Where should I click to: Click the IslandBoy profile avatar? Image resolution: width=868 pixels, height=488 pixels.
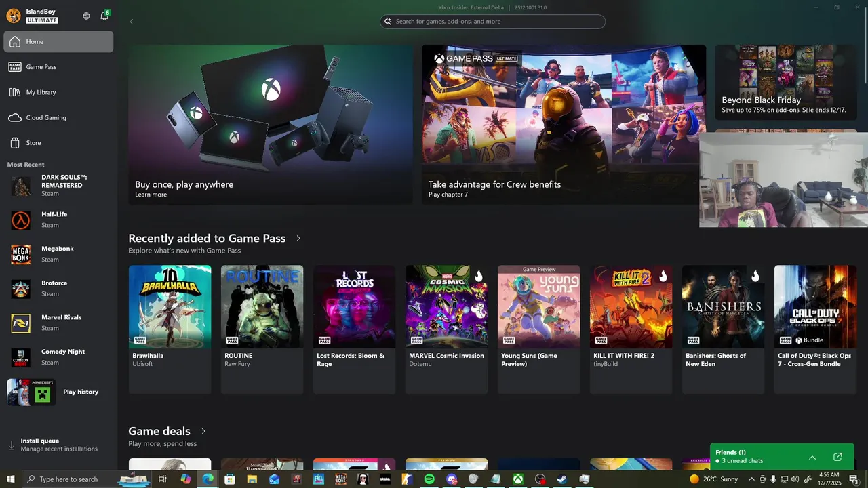coord(14,16)
